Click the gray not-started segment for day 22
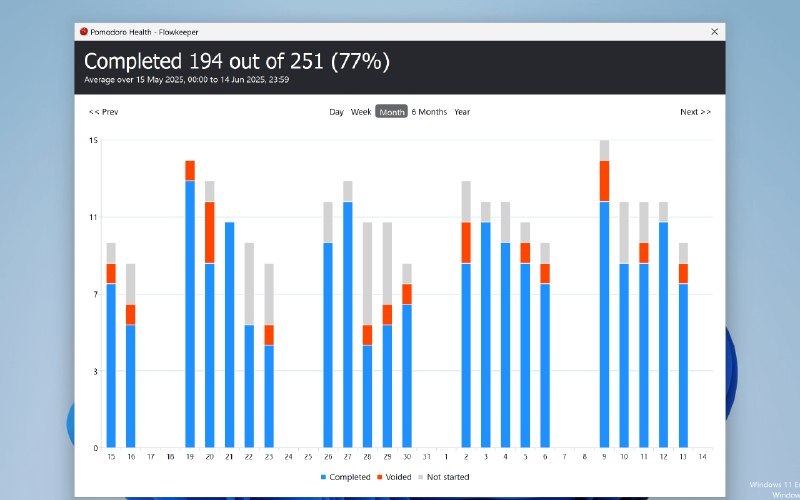The width and height of the screenshot is (800, 500). pos(249,284)
